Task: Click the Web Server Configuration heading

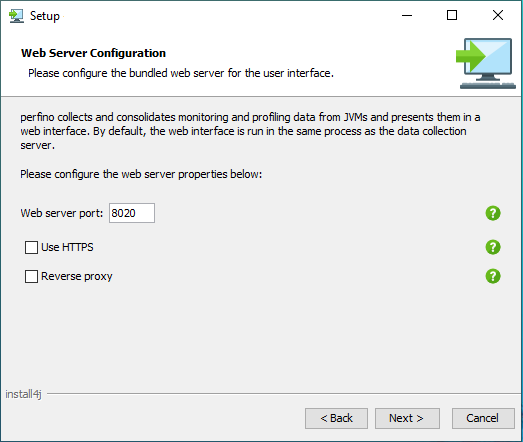Action: click(93, 53)
